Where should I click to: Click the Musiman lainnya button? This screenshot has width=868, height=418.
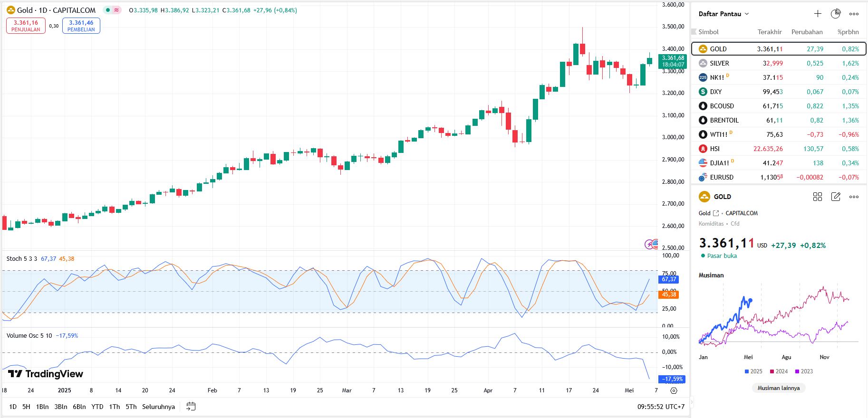[x=778, y=388]
